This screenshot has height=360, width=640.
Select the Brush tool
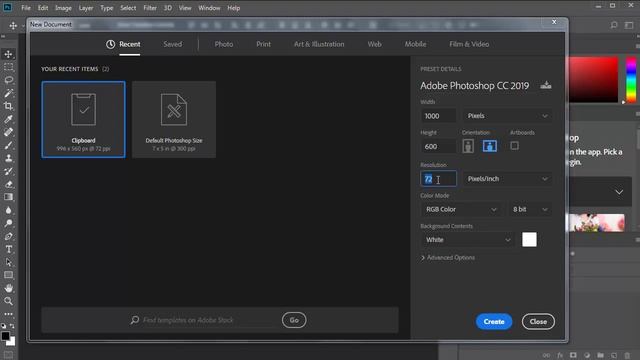[x=8, y=145]
